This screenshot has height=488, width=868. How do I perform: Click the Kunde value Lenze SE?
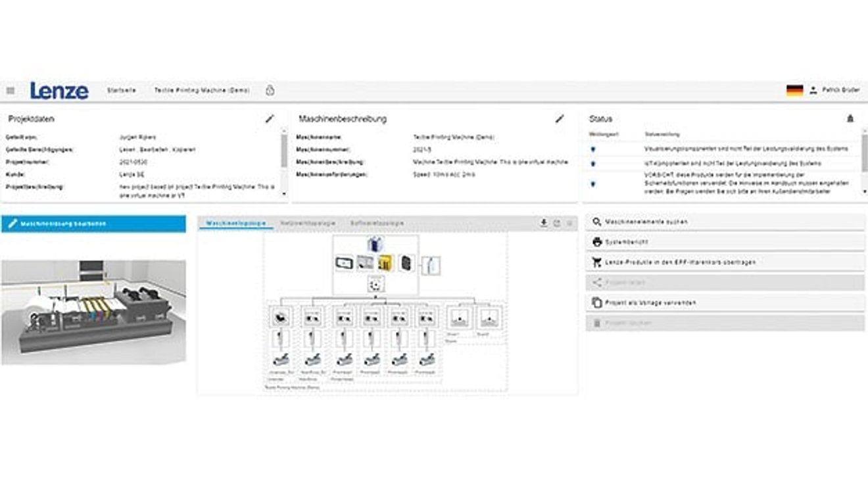[x=132, y=174]
